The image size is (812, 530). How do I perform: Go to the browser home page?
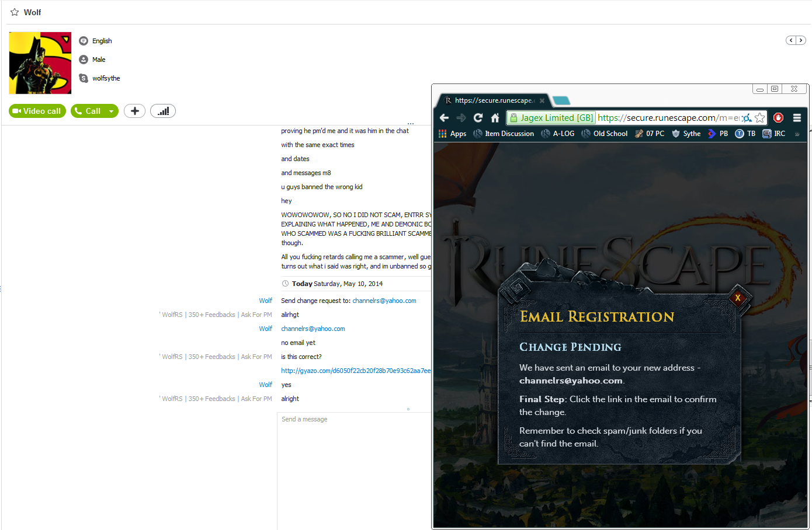click(495, 118)
